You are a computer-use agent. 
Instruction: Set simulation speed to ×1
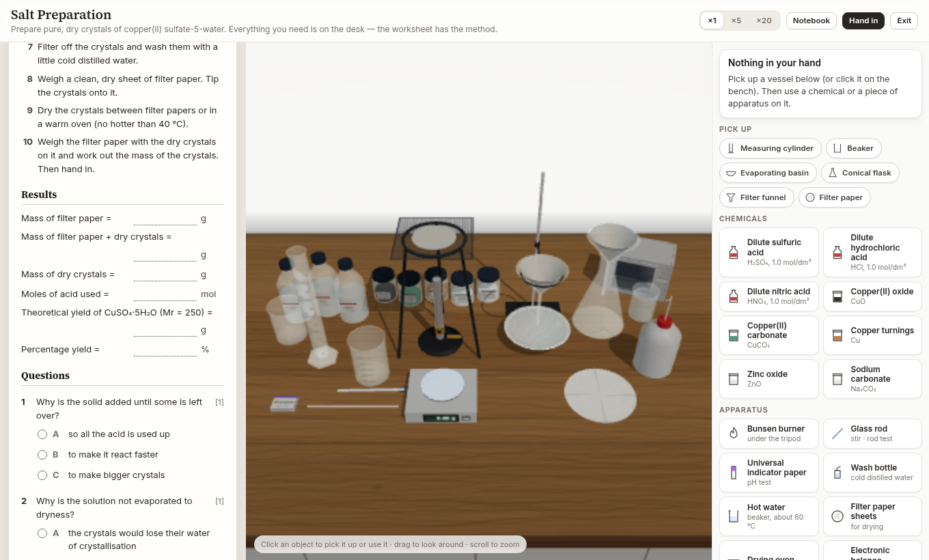712,20
